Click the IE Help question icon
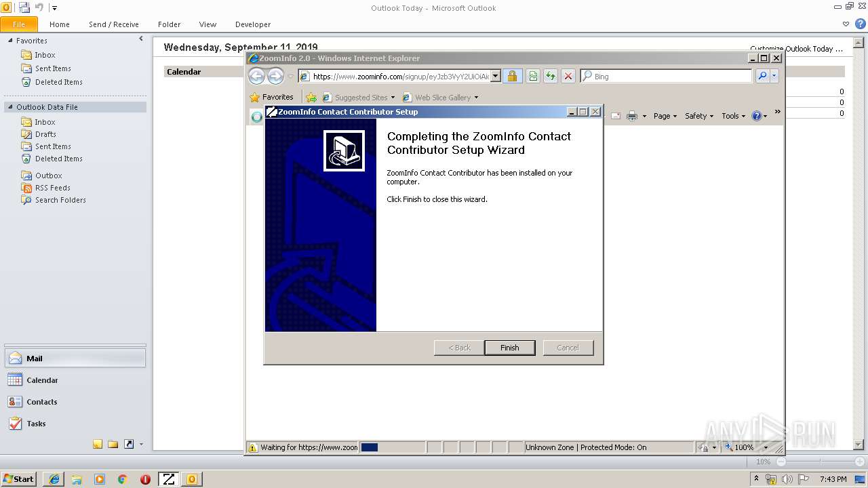 757,116
